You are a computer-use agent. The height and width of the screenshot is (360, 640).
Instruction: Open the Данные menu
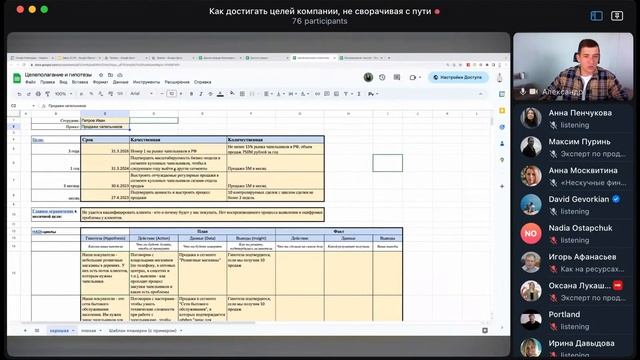tap(120, 82)
